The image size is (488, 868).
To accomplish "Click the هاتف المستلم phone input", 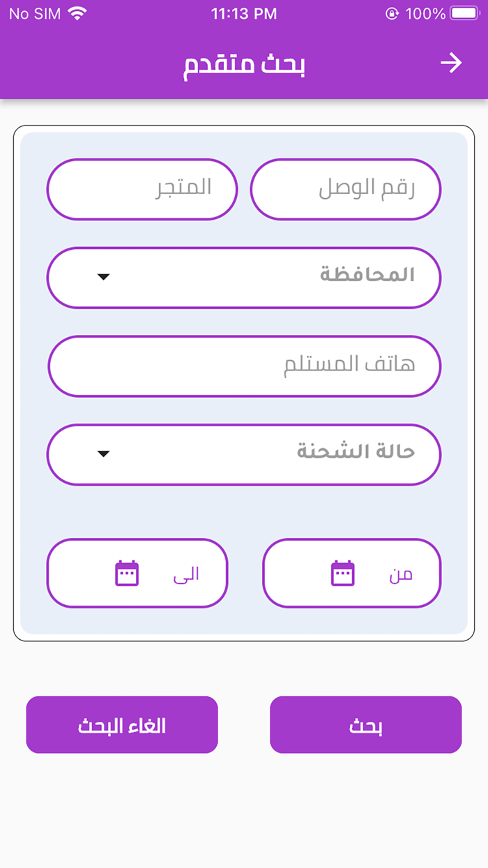I will pyautogui.click(x=244, y=366).
